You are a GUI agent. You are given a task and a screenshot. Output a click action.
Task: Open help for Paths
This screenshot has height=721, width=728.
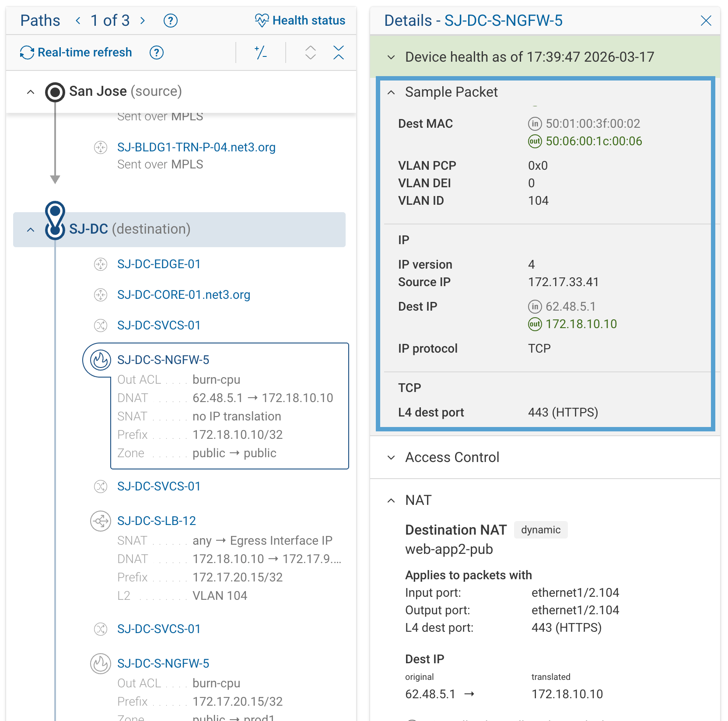point(170,20)
